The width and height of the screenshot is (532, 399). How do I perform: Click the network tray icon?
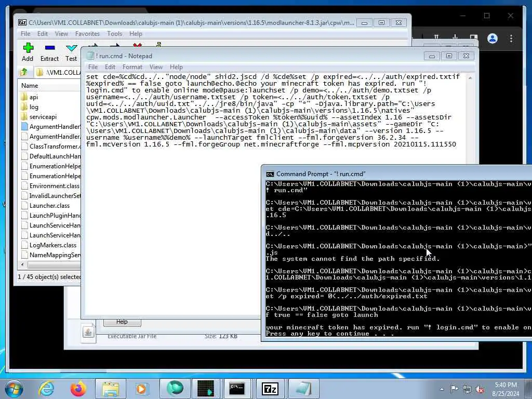coord(467,389)
